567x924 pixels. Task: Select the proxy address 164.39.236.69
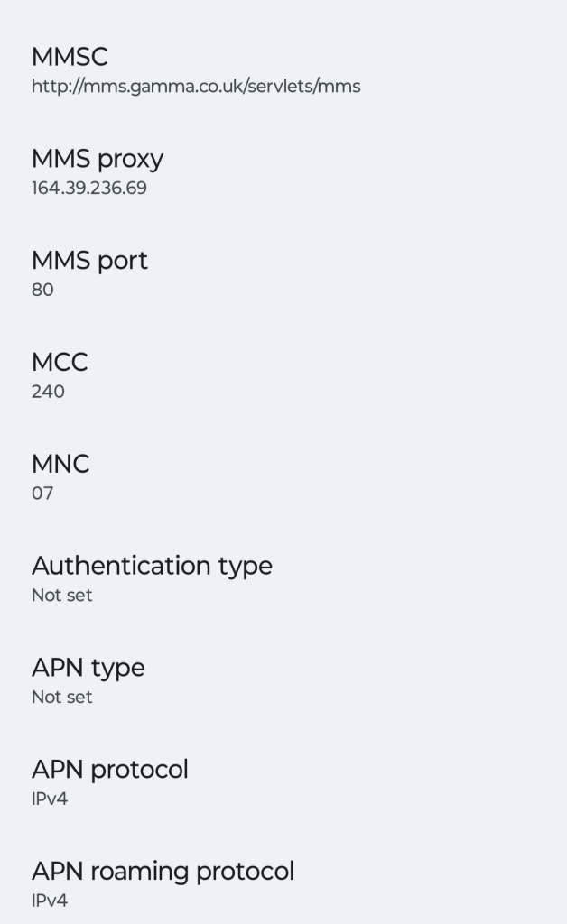point(88,188)
